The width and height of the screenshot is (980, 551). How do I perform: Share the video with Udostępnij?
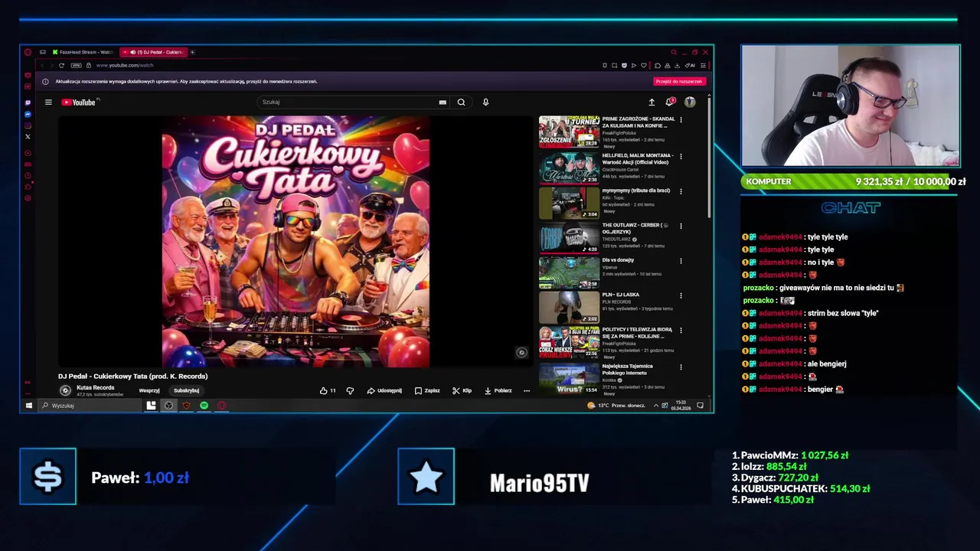[384, 390]
